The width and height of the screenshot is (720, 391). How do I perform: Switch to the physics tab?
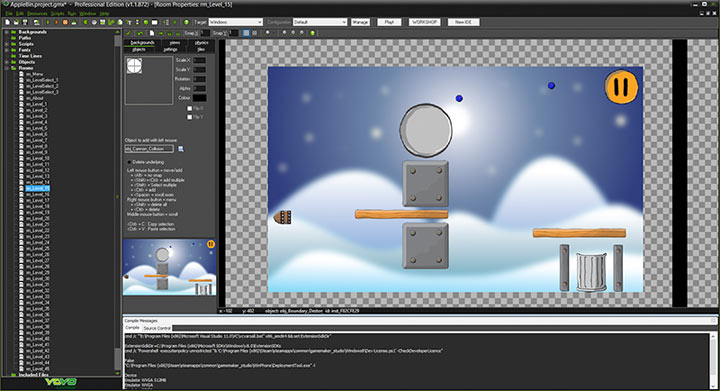point(201,43)
